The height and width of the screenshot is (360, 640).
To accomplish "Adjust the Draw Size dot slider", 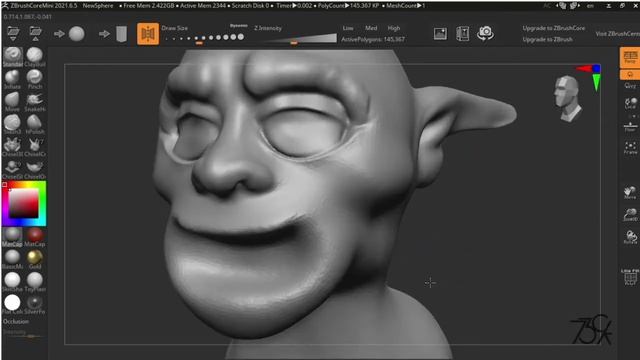I will (204, 38).
